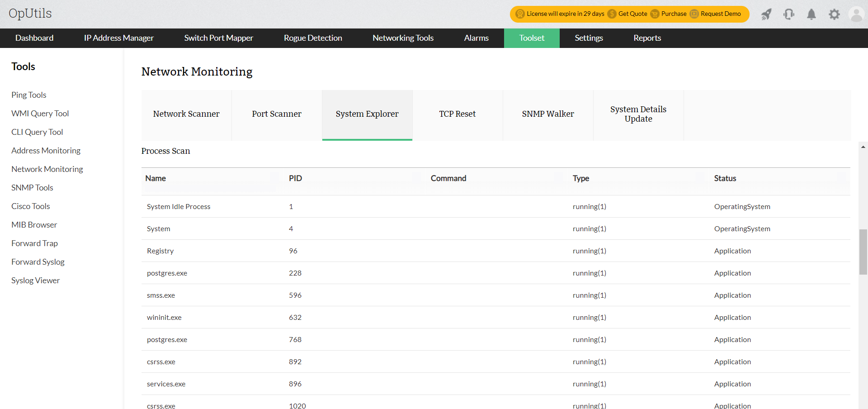Click the license expiry notice text
868x409 pixels.
pos(565,14)
